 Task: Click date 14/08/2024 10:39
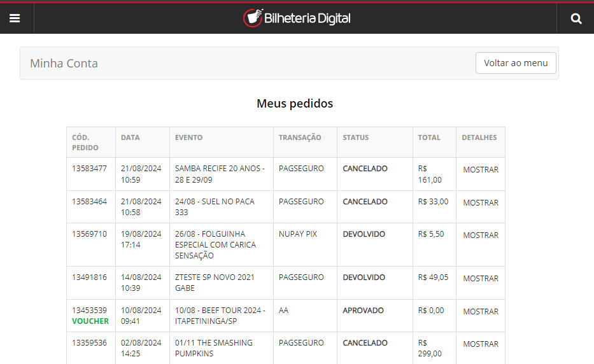pos(141,283)
